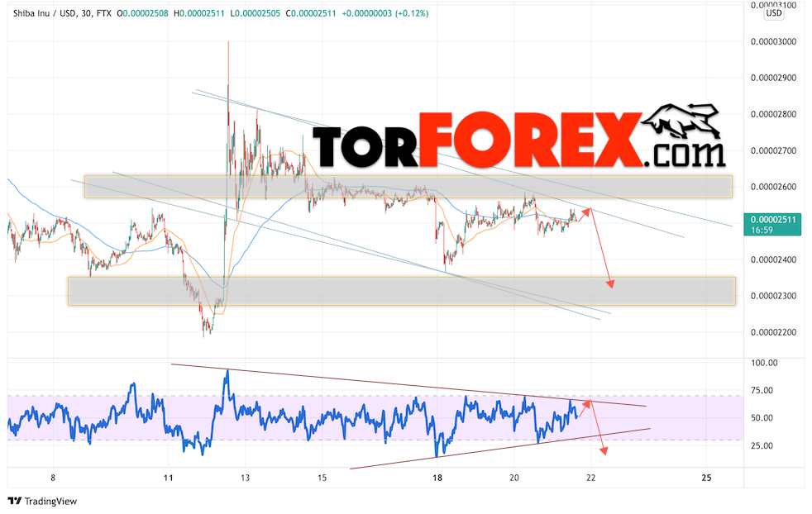Click date 20 on the time axis
The width and height of the screenshot is (812, 514).
[x=513, y=478]
